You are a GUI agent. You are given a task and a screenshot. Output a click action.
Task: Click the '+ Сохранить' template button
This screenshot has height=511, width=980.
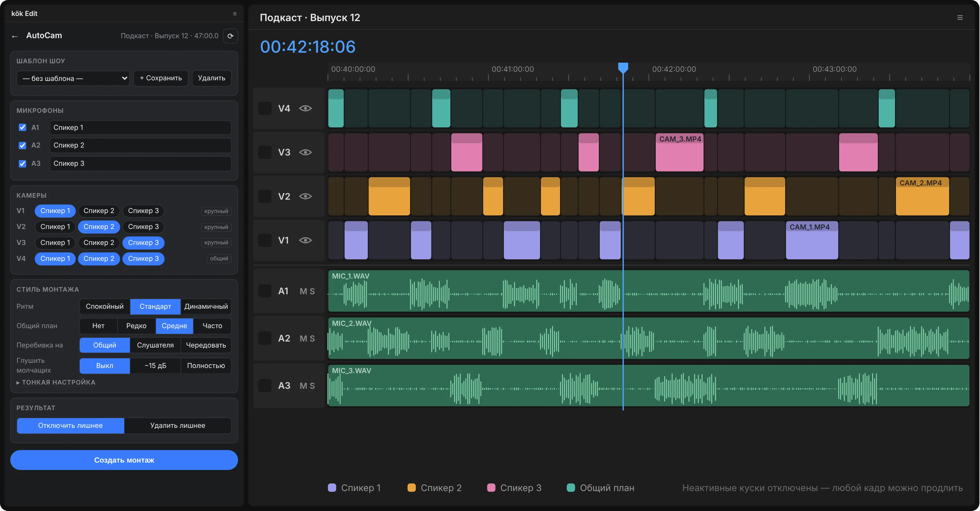[x=161, y=78]
